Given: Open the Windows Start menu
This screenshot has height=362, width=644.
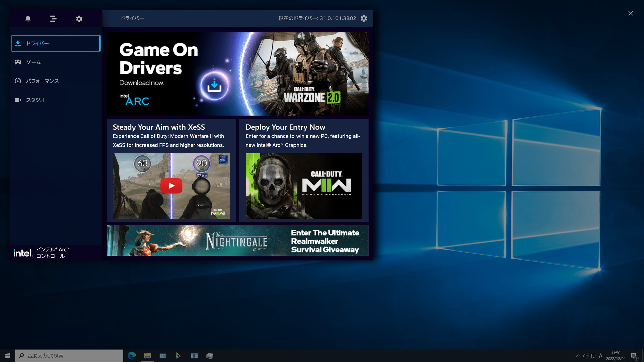Looking at the screenshot, I should point(7,356).
